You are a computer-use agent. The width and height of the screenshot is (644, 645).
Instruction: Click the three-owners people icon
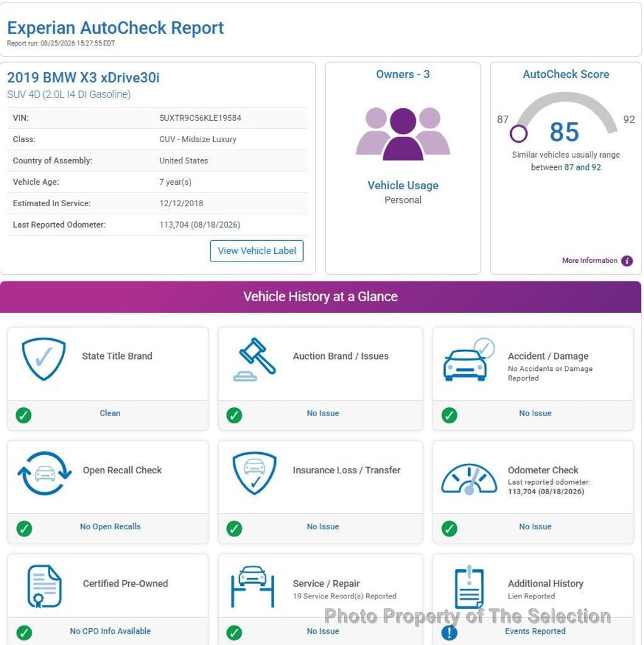[x=403, y=134]
